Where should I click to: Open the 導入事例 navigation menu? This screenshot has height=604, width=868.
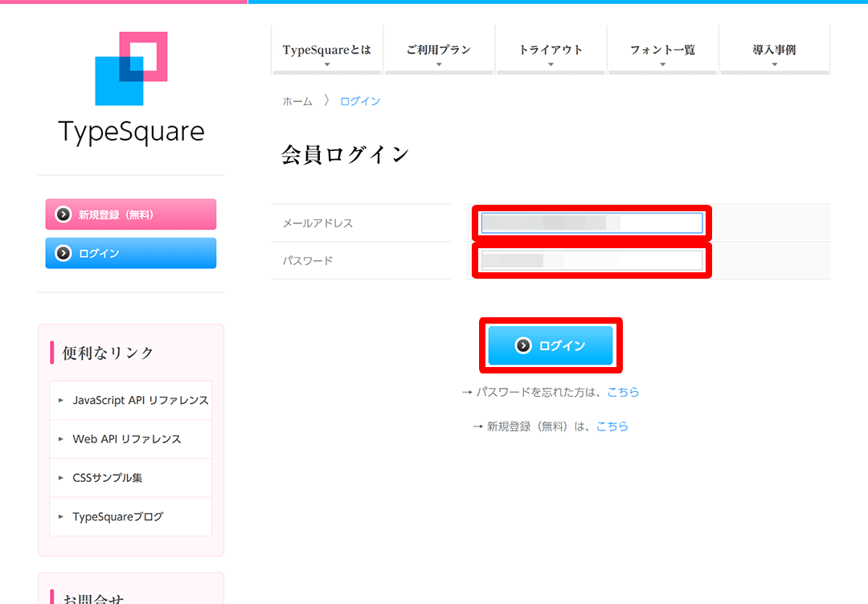click(x=775, y=50)
